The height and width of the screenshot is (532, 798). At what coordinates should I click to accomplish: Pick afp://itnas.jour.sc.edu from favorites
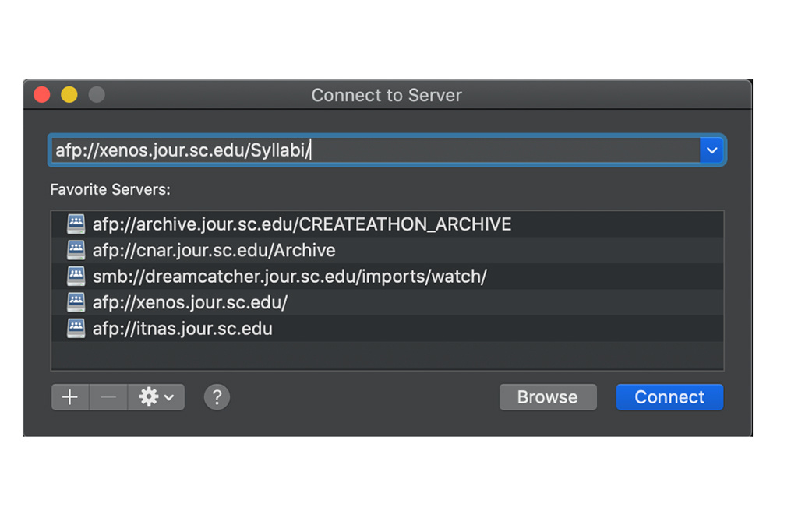[x=182, y=327]
